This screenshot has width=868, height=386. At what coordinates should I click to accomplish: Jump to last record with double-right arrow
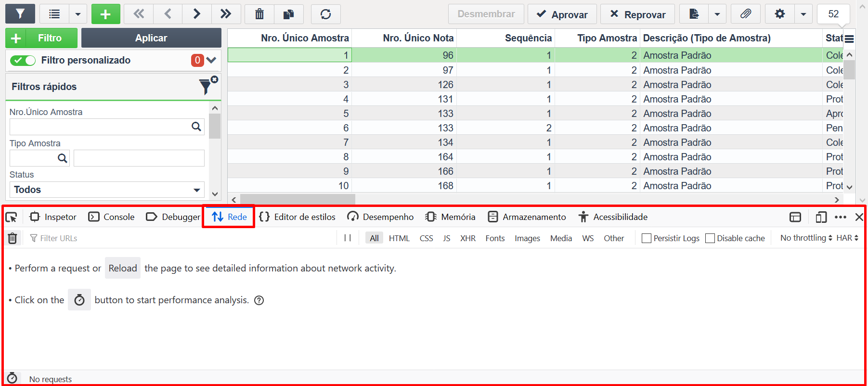click(225, 14)
